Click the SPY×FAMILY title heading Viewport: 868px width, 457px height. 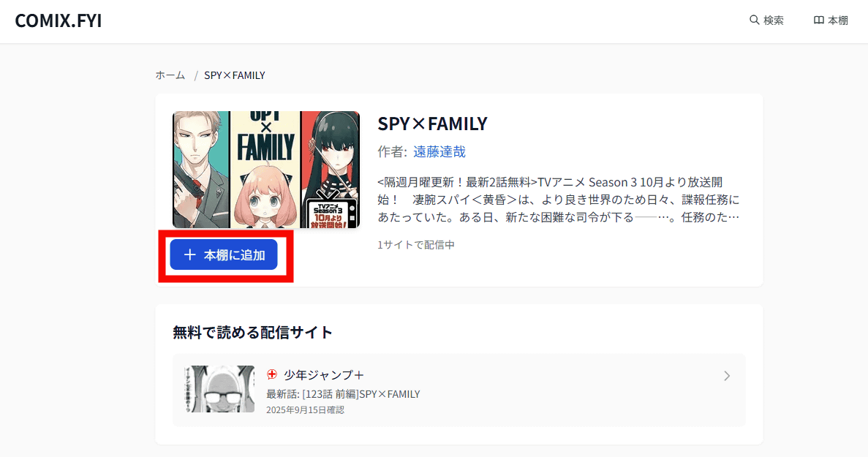click(x=432, y=124)
